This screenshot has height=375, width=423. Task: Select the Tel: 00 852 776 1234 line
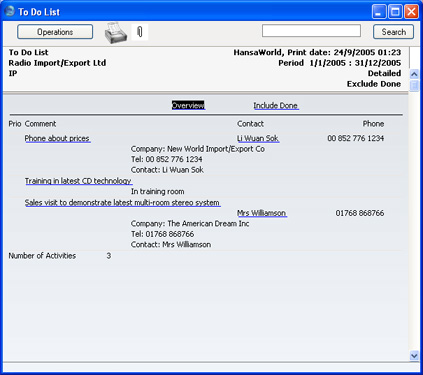click(167, 159)
